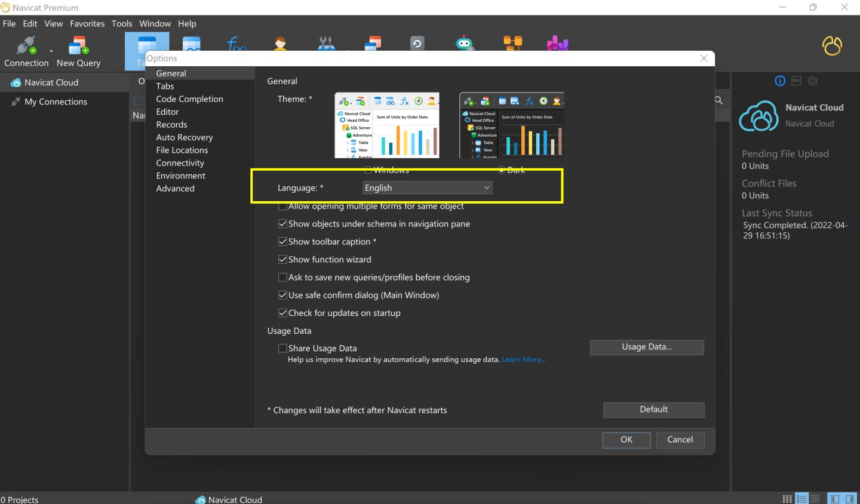The height and width of the screenshot is (504, 860).
Task: Click the orange Model toolbar icon
Action: pyautogui.click(x=512, y=43)
